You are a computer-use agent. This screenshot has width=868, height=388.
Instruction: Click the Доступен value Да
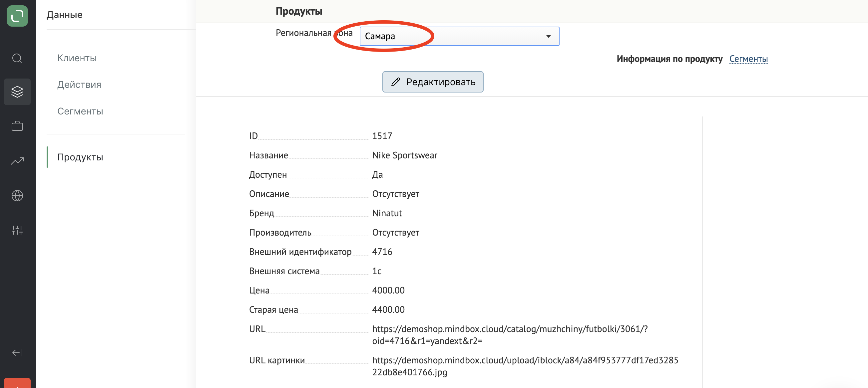(377, 175)
